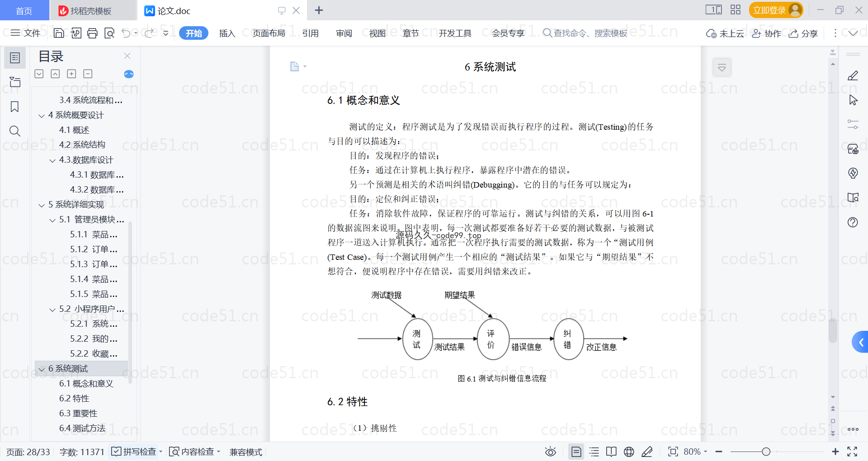Click the zoom out minus button
Screen dimensions: 868x461
[x=719, y=452]
